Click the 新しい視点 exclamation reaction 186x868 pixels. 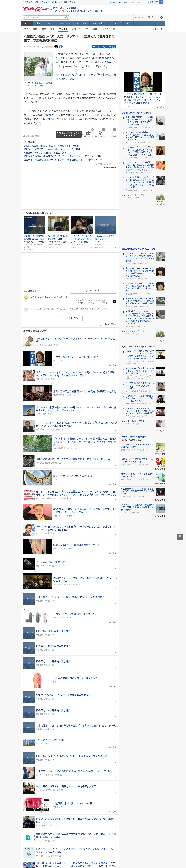coord(112,133)
